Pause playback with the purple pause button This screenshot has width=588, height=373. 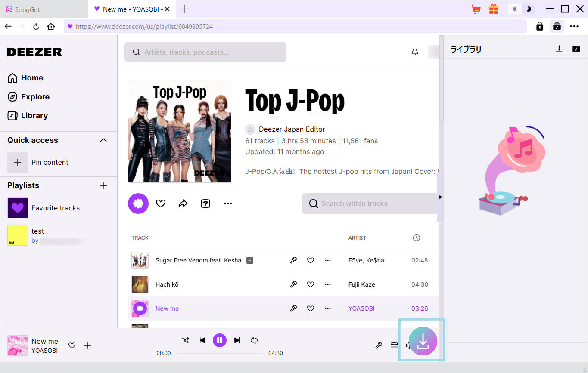click(220, 340)
